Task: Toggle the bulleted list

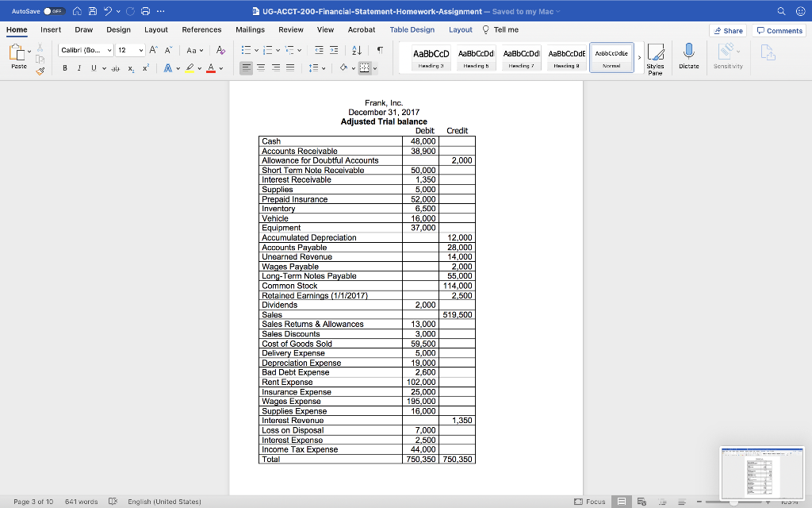Action: (247, 50)
